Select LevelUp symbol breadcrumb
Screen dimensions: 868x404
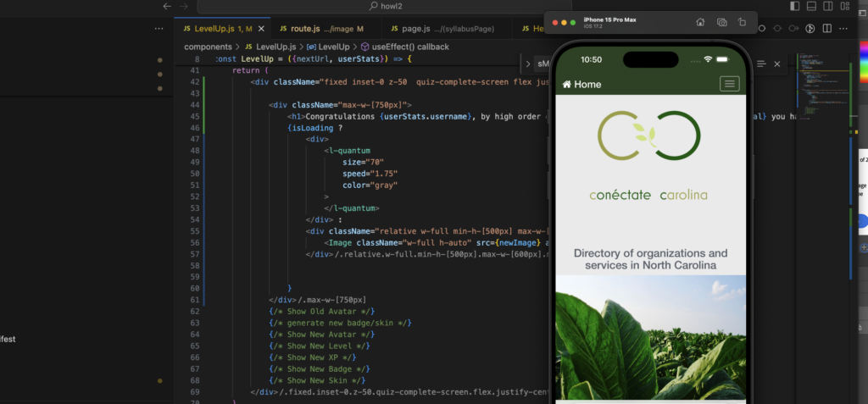coord(328,47)
